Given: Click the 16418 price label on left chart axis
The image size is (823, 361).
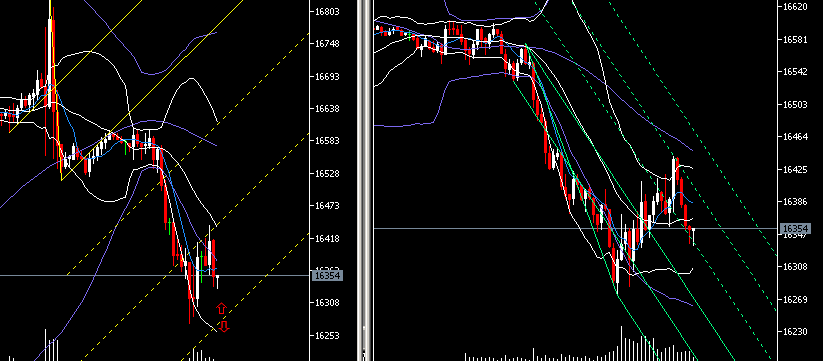Looking at the screenshot, I should click(x=327, y=239).
